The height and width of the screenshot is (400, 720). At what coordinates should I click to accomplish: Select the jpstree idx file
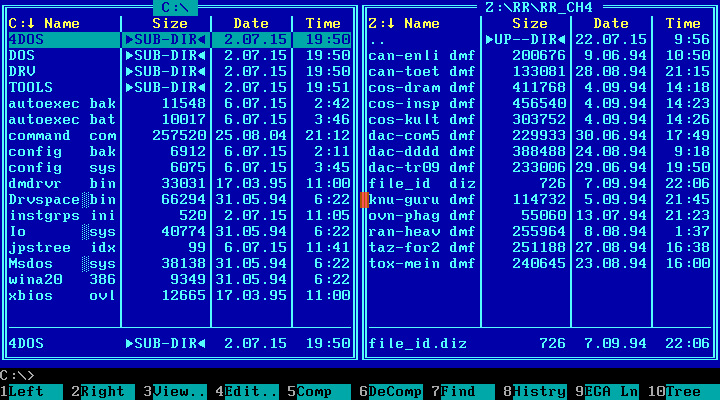180,248
